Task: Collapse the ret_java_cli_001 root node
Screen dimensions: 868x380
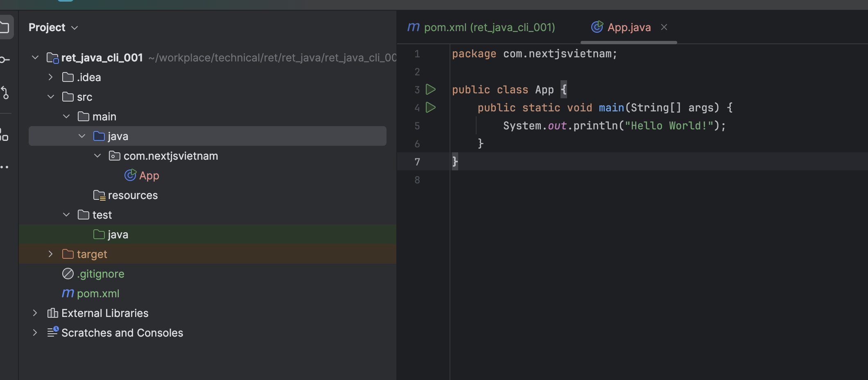Action: [35, 57]
